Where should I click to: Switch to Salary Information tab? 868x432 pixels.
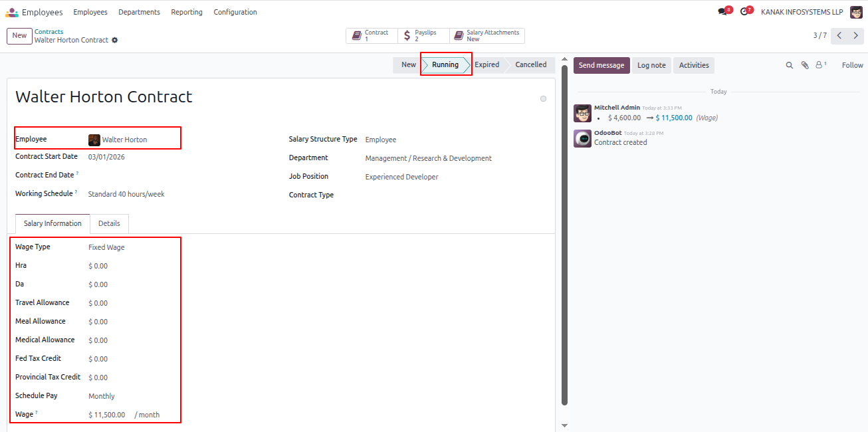click(53, 224)
